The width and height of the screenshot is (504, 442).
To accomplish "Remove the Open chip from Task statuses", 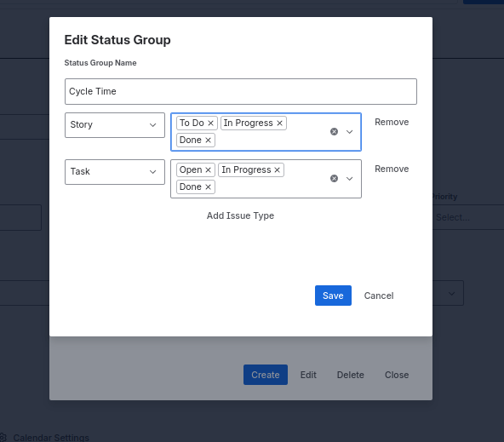I will (x=208, y=169).
